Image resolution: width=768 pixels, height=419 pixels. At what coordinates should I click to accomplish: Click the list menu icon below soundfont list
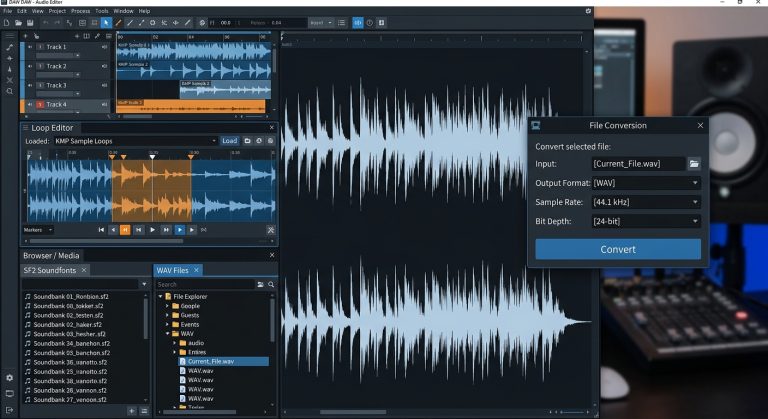click(x=144, y=411)
